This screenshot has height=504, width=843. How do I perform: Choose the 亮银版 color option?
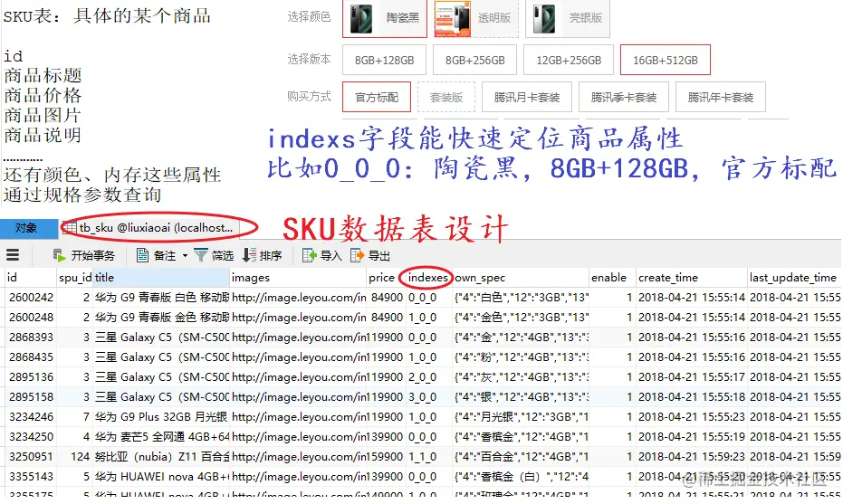tap(567, 18)
